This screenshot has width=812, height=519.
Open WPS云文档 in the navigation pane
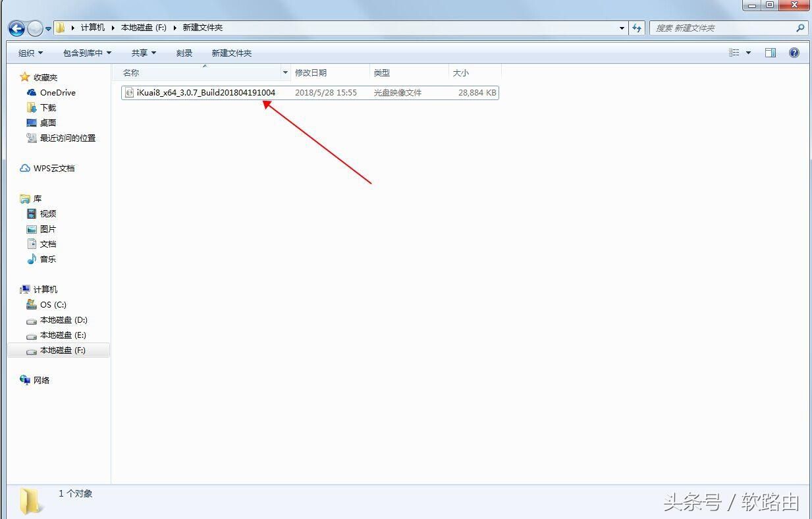tap(54, 169)
